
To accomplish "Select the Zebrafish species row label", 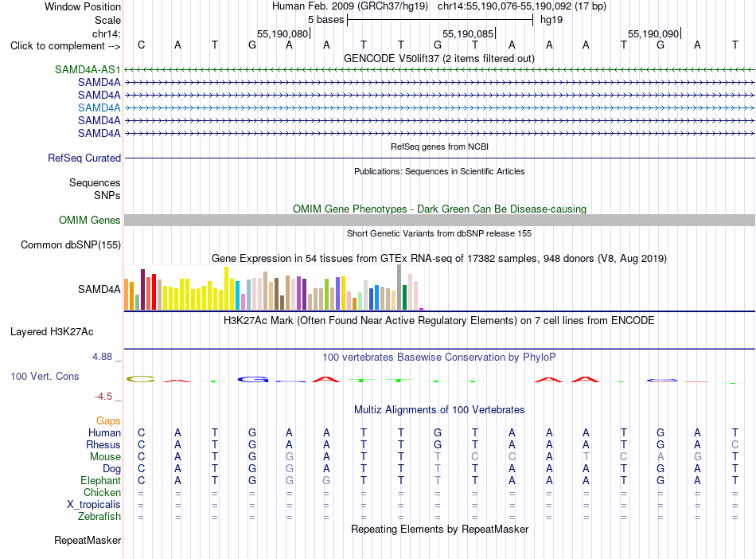I will (99, 516).
